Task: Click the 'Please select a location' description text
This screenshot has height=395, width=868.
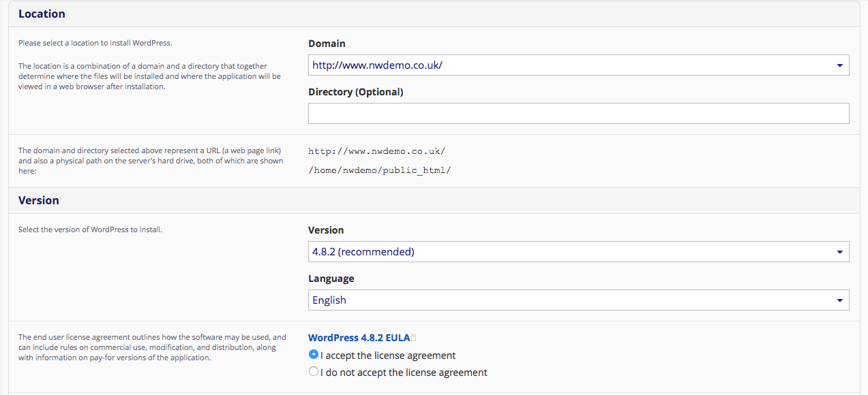Action: [95, 43]
